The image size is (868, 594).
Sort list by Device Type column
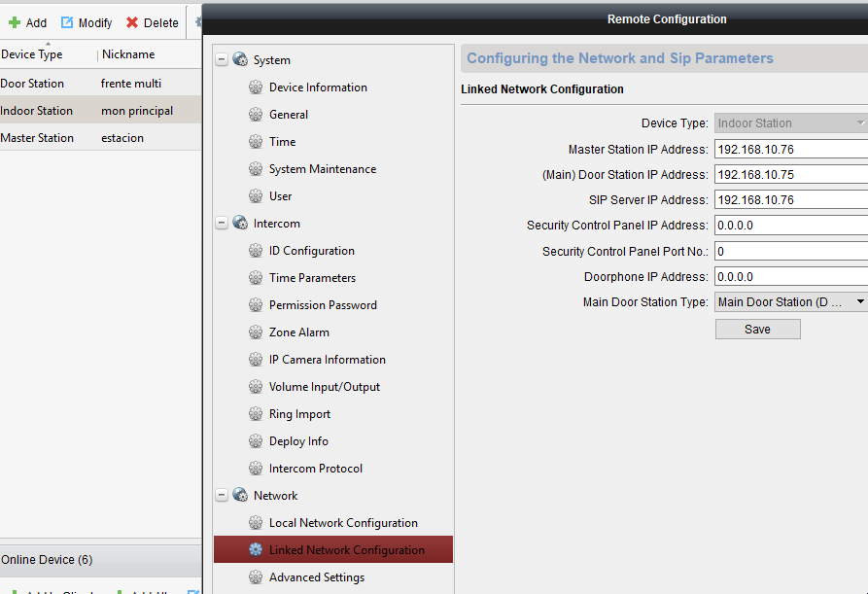[31, 54]
